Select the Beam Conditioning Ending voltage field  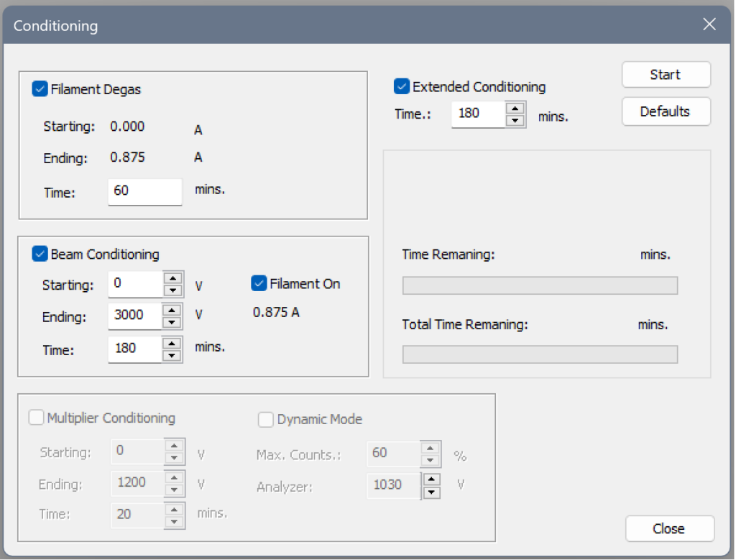click(140, 316)
